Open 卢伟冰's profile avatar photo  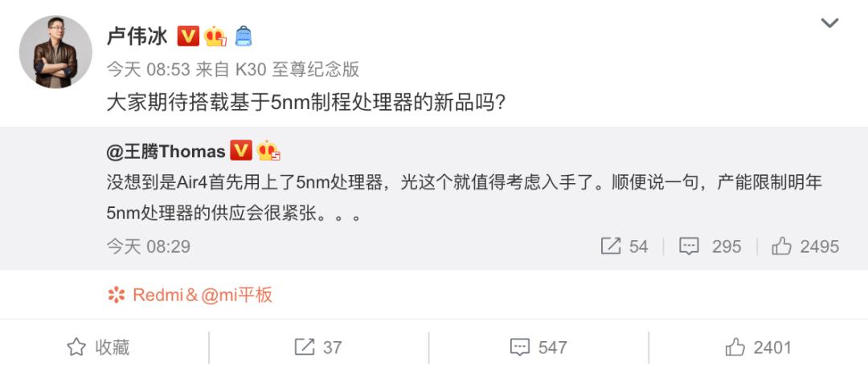55,51
